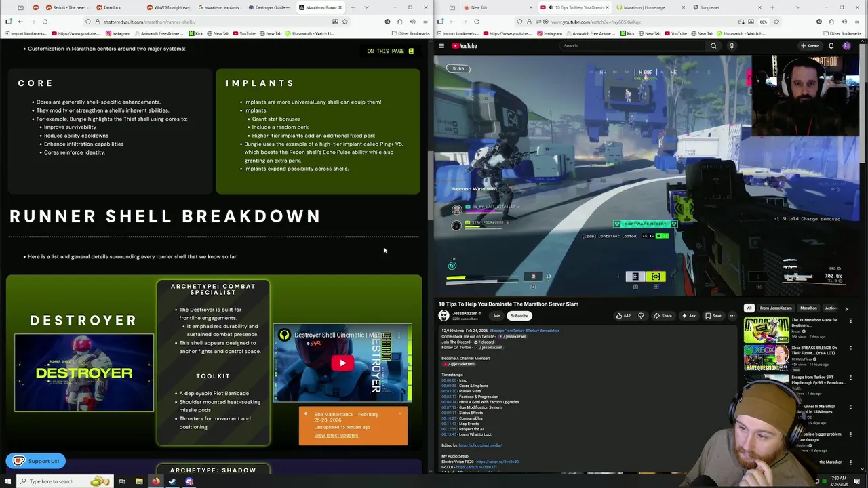Go back in the left browser window
The width and height of the screenshot is (868, 488).
[21, 22]
